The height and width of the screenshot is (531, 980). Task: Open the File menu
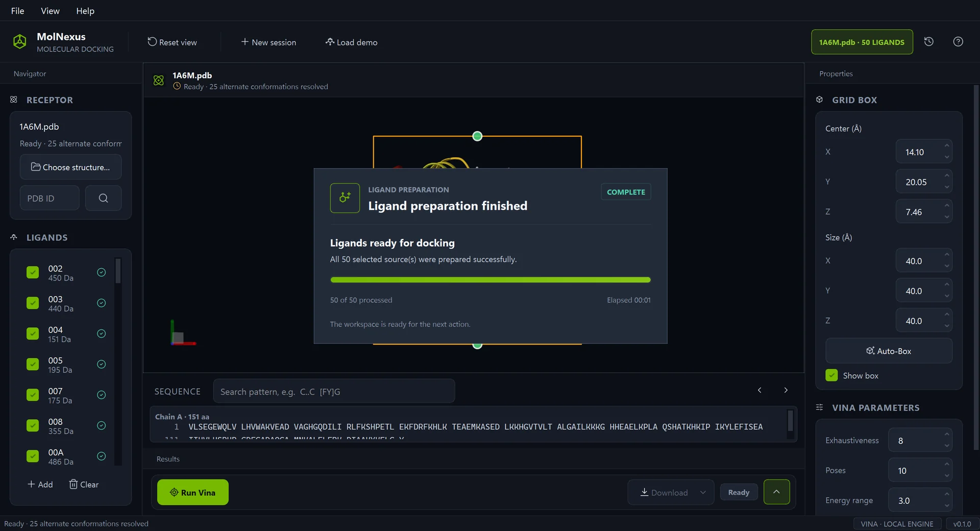17,11
